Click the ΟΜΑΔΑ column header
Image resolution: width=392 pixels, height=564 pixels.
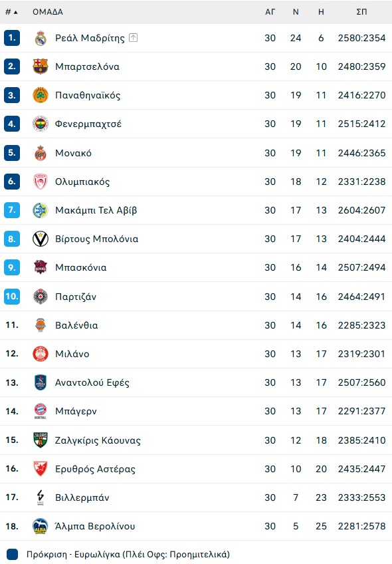click(48, 12)
